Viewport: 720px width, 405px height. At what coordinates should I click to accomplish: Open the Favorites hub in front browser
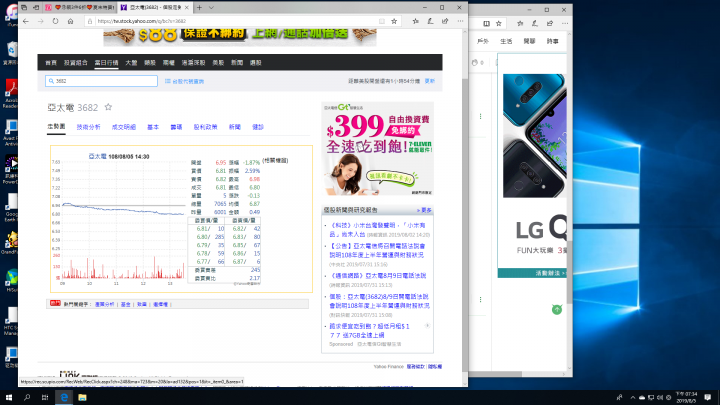pyautogui.click(x=416, y=21)
